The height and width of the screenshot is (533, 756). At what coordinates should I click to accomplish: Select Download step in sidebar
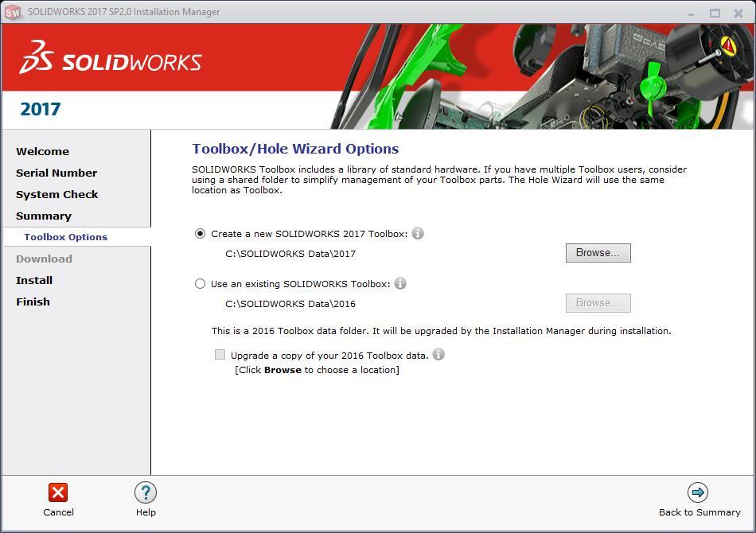click(x=44, y=259)
